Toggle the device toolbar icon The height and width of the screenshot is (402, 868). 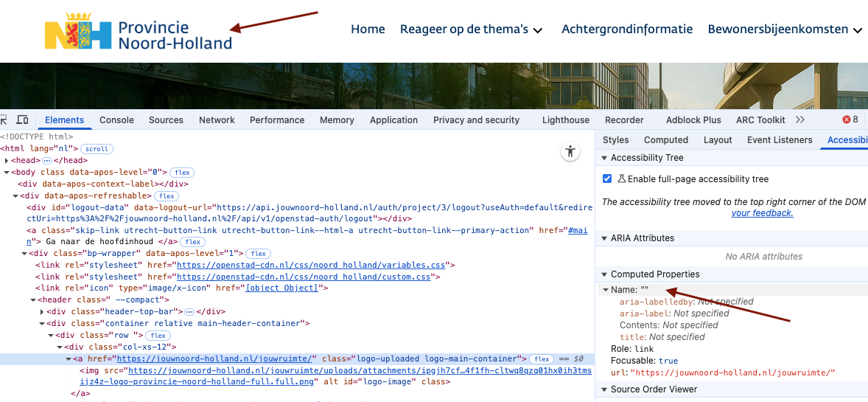(23, 120)
